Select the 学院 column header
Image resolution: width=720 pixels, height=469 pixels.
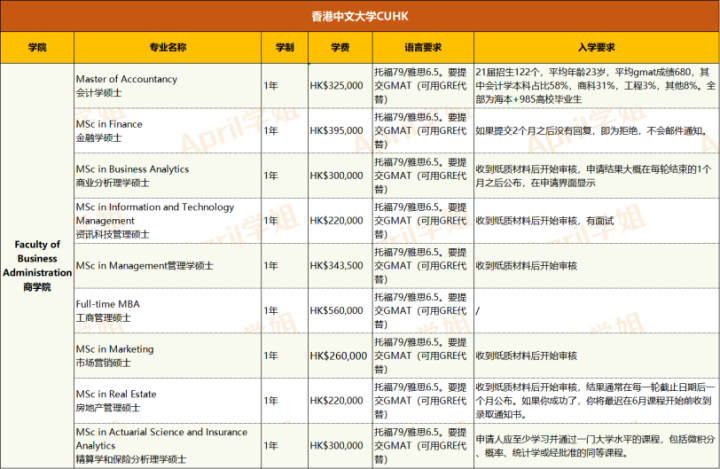coord(37,47)
